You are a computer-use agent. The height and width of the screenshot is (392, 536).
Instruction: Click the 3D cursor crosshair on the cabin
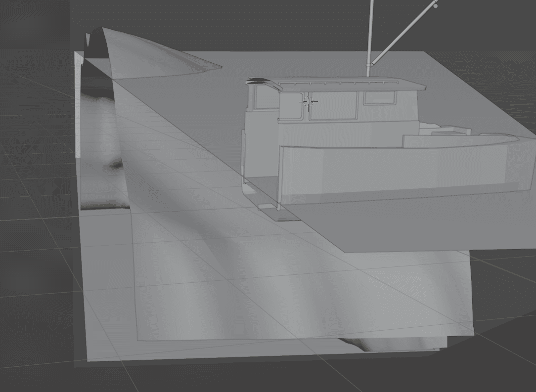pyautogui.click(x=309, y=102)
